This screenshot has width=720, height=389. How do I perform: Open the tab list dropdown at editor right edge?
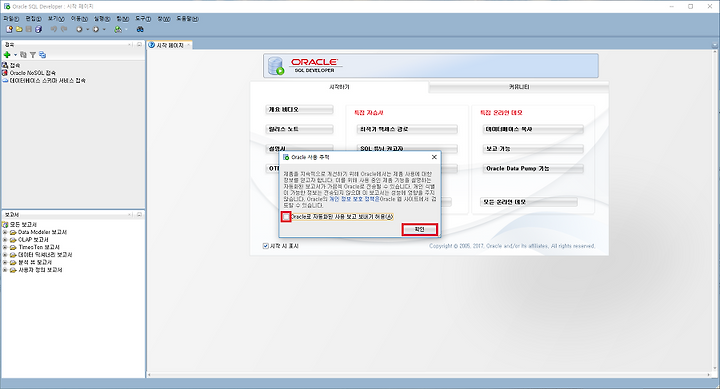pos(714,45)
